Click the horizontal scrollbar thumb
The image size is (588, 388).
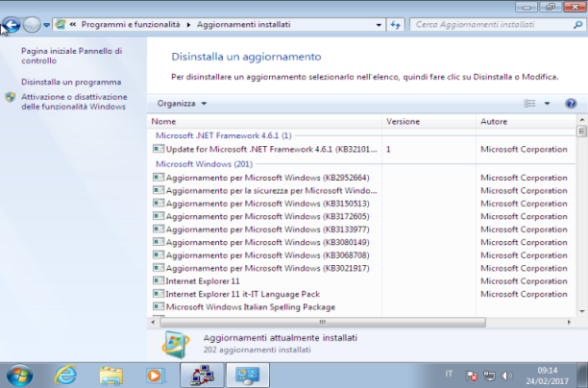click(323, 322)
